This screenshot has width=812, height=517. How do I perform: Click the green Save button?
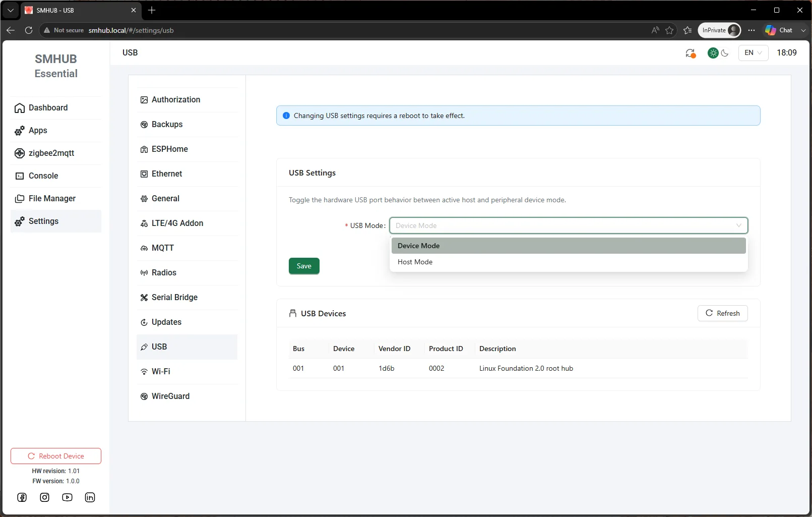tap(304, 266)
